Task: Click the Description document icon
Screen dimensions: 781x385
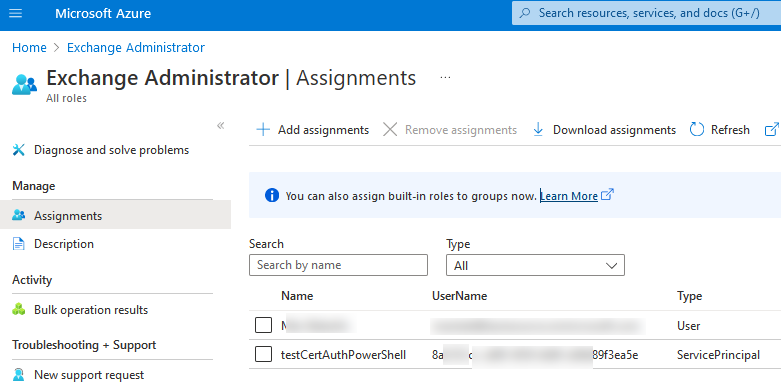Action: (x=18, y=244)
